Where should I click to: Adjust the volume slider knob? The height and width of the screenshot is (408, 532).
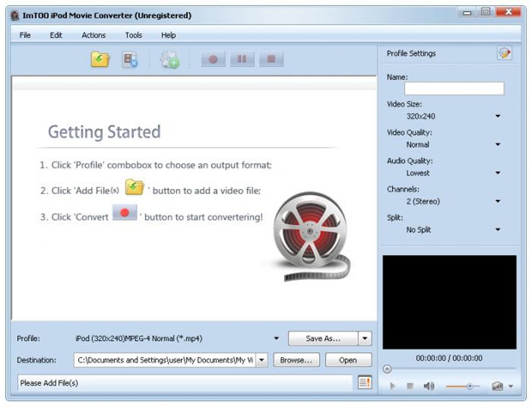click(x=470, y=386)
